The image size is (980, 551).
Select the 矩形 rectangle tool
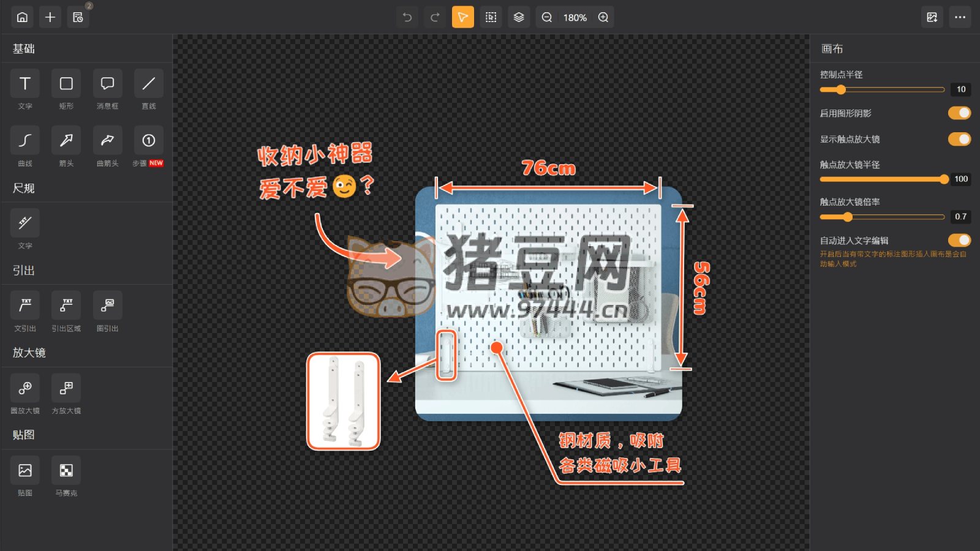coord(66,89)
